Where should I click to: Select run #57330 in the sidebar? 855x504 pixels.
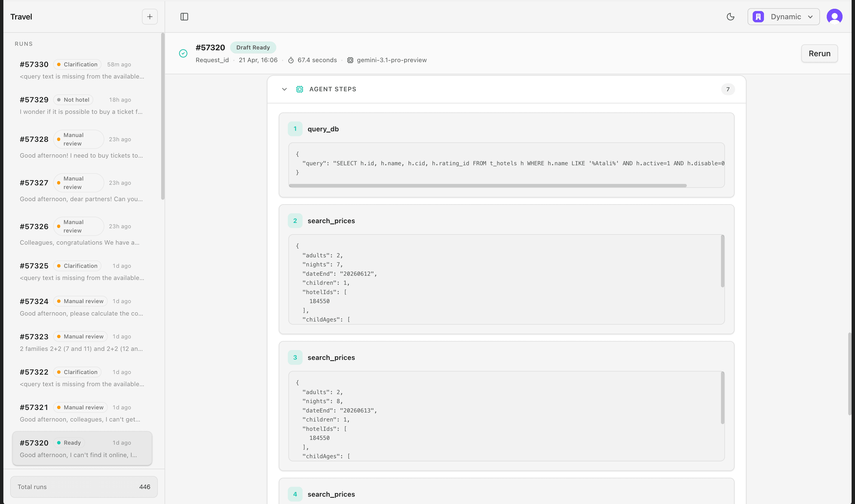pyautogui.click(x=81, y=69)
